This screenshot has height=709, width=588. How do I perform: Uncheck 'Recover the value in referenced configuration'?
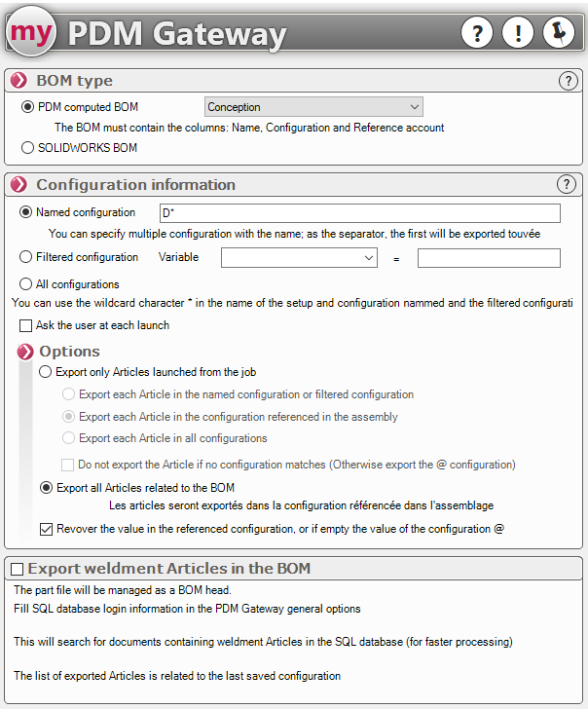point(46,529)
